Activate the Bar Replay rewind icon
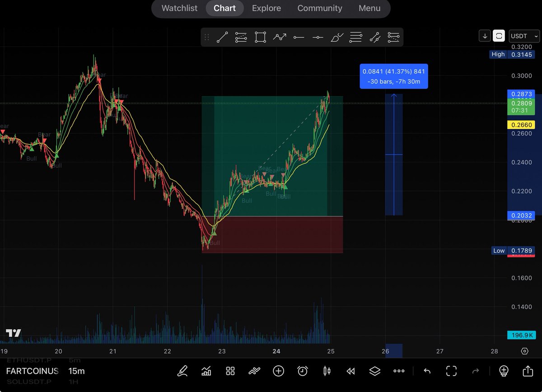This screenshot has width=542, height=392. (x=350, y=371)
